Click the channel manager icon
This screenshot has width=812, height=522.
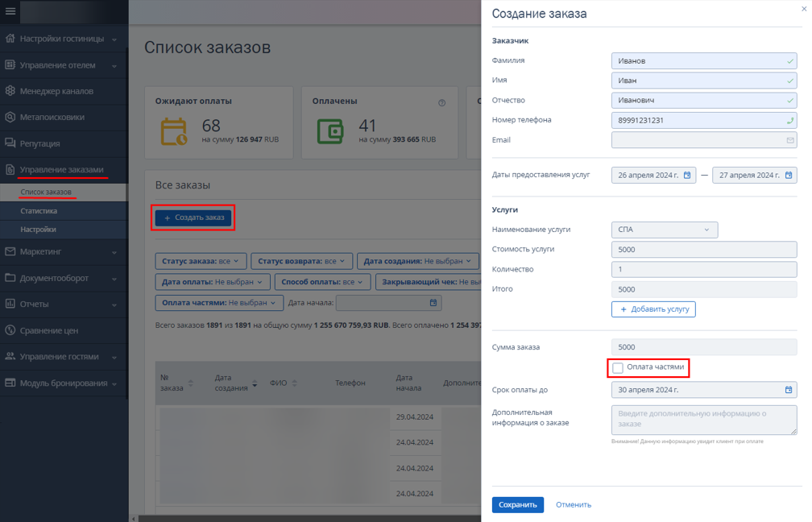(10, 90)
